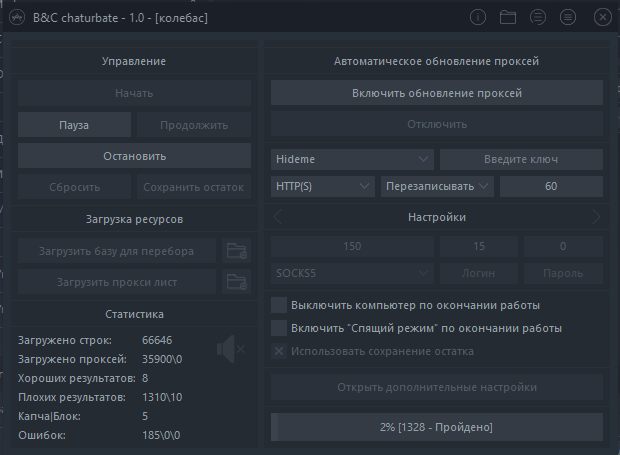
Task: Open the round menu icon beside the close button
Action: click(x=568, y=17)
